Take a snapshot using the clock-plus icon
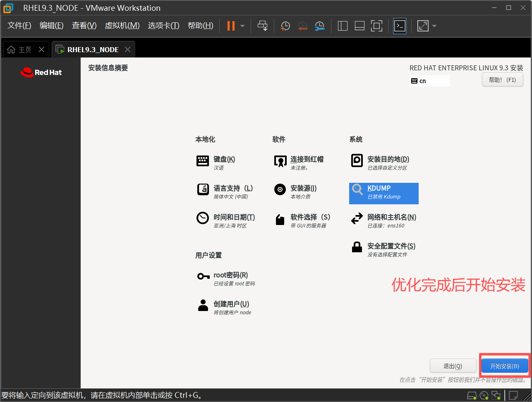Image resolution: width=532 pixels, height=402 pixels. pos(285,26)
